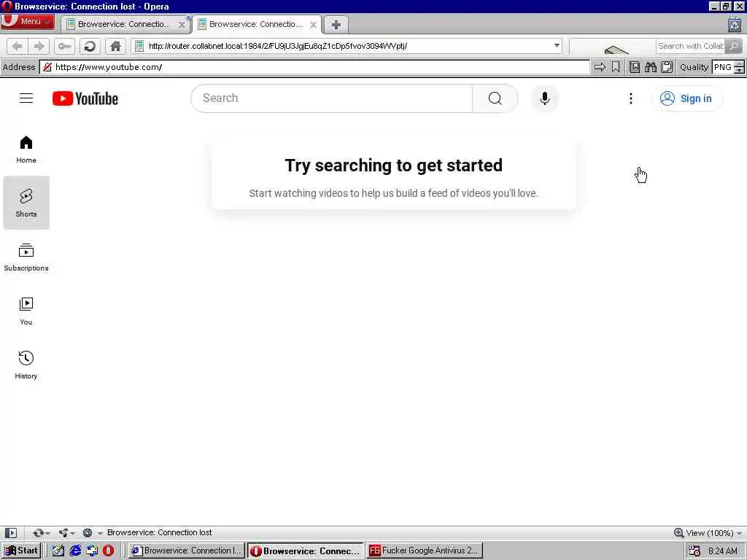
Task: Switch to Opera Browservice taskbar window
Action: click(306, 551)
